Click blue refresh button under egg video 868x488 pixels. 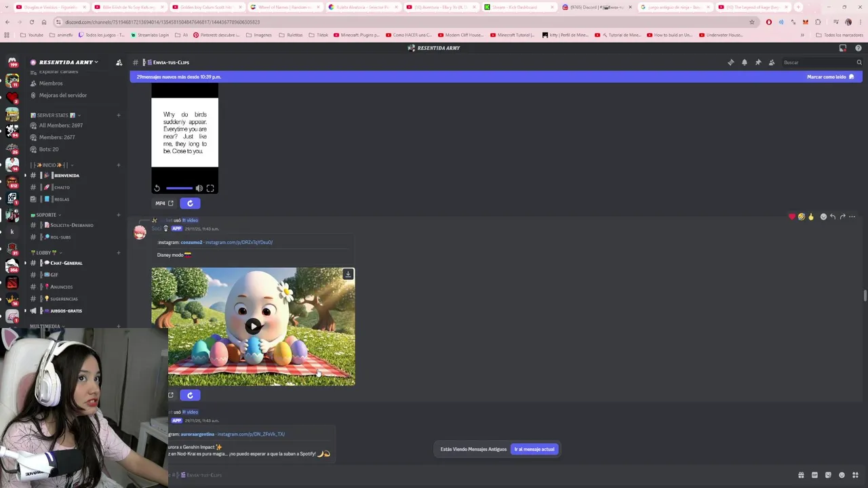tap(190, 395)
